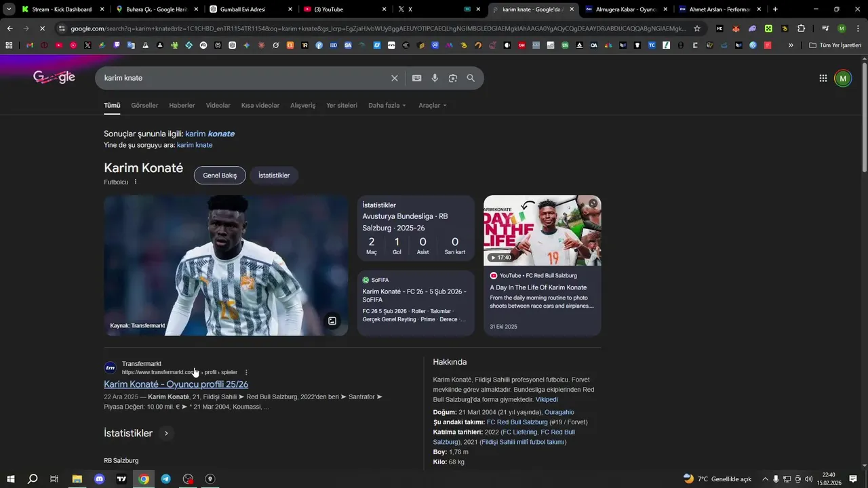The image size is (868, 488).
Task: Click the Genel Bakış button
Action: click(x=220, y=175)
